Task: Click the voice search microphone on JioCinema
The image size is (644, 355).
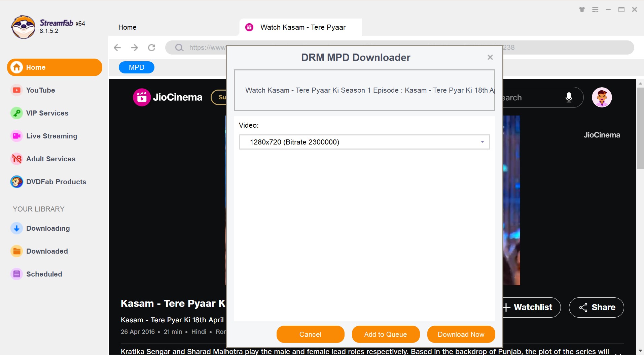Action: pos(568,97)
